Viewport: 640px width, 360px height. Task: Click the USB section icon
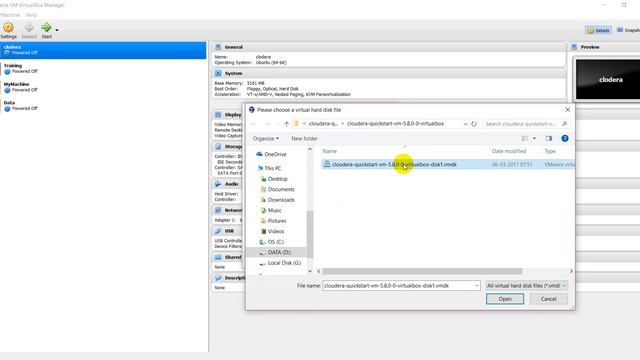(218, 231)
